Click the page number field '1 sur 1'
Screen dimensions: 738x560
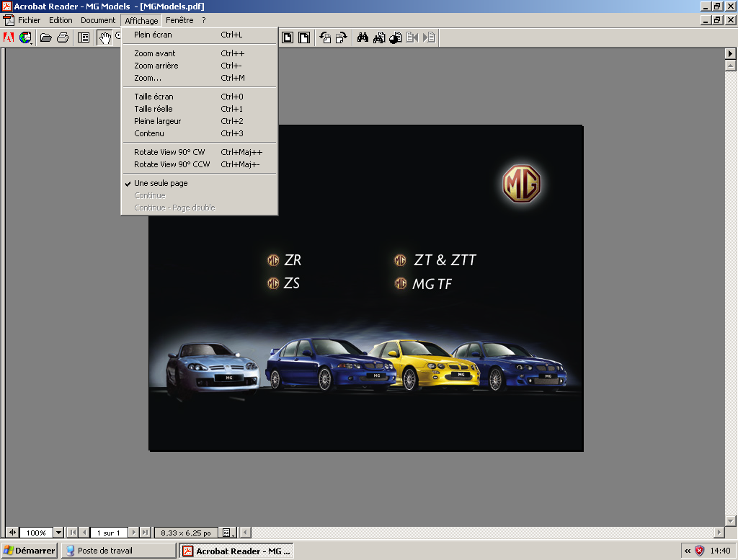click(109, 533)
